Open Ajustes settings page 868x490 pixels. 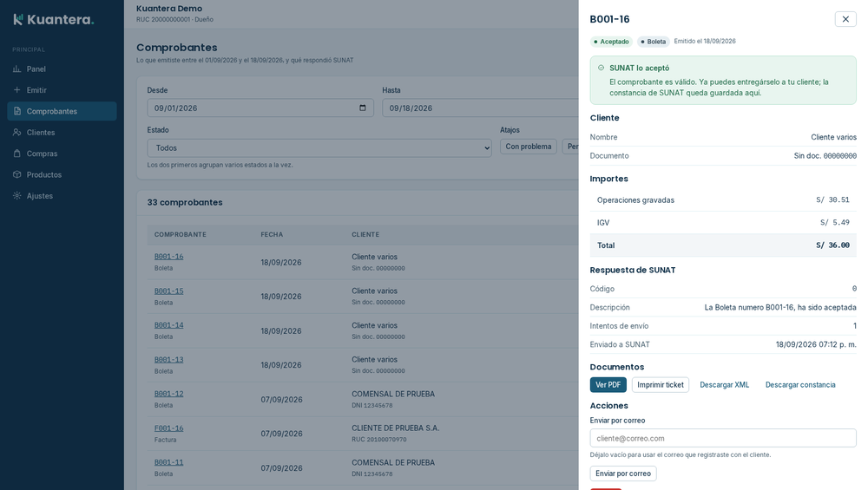click(x=62, y=196)
